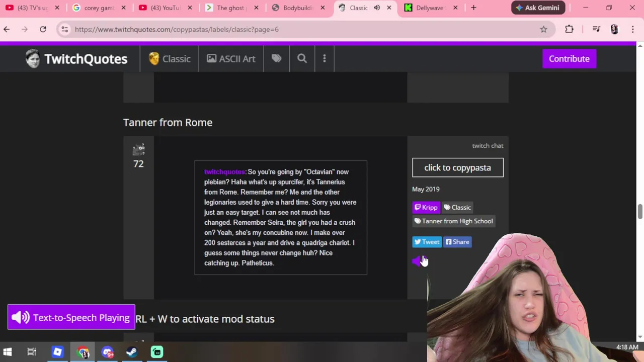This screenshot has height=362, width=644.
Task: Toggle the purple text-to-speech speaker icon
Action: [418, 260]
